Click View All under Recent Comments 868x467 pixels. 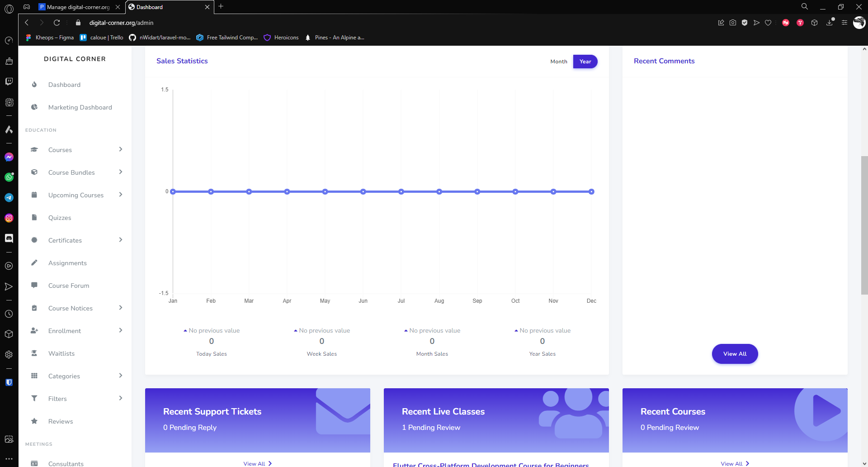pyautogui.click(x=735, y=354)
